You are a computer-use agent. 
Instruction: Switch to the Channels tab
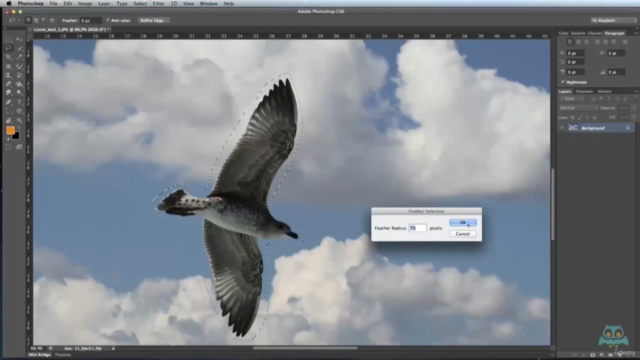click(584, 91)
